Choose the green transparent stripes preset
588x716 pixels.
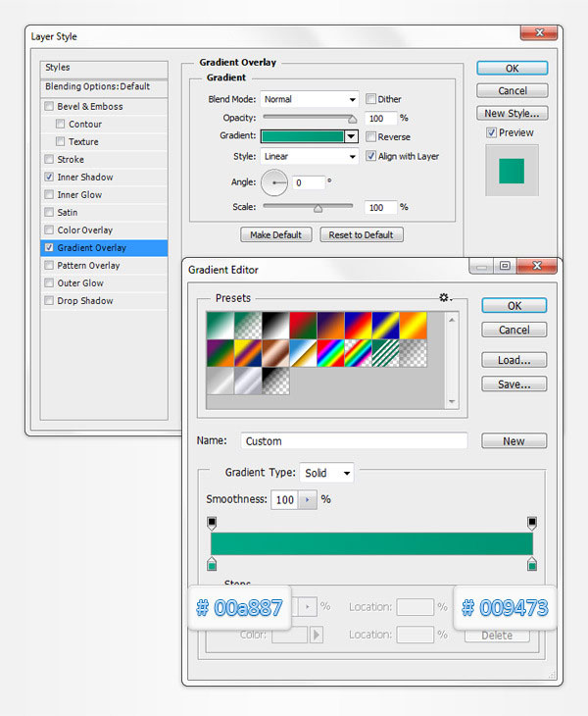(x=385, y=353)
